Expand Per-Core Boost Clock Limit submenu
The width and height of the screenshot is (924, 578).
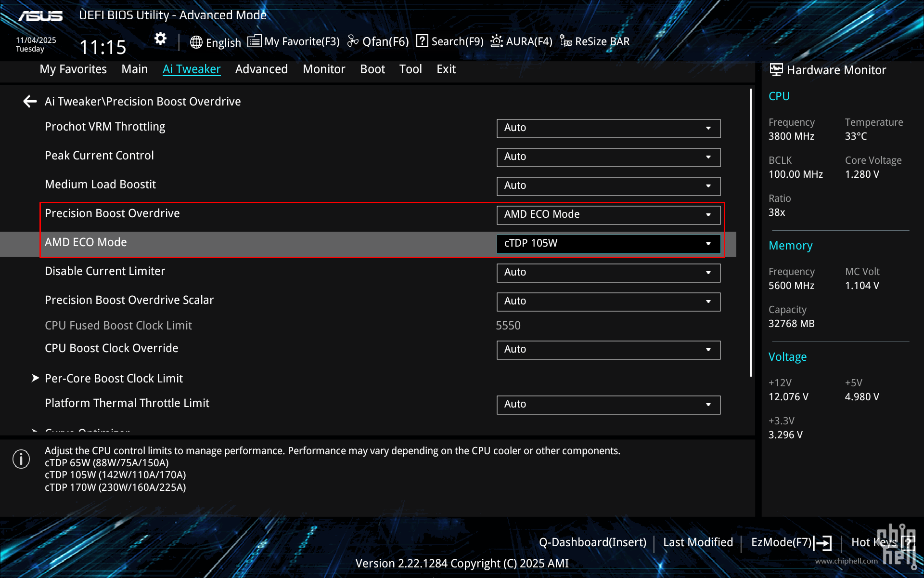click(x=114, y=379)
